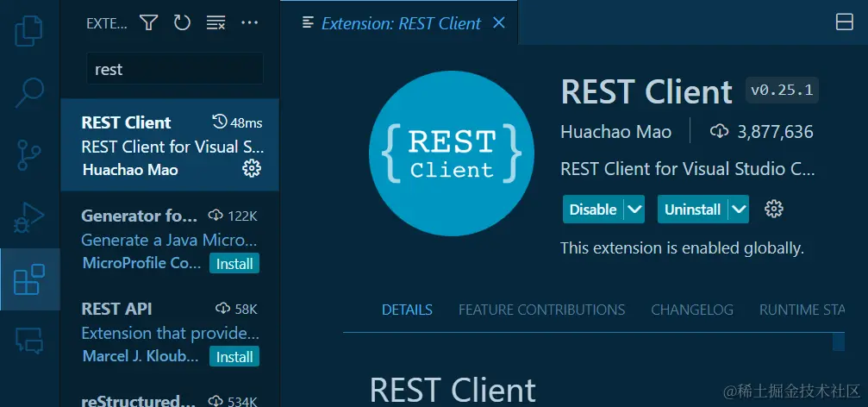This screenshot has height=407, width=868.
Task: Click the v0.25.1 version badge
Action: pyautogui.click(x=782, y=91)
